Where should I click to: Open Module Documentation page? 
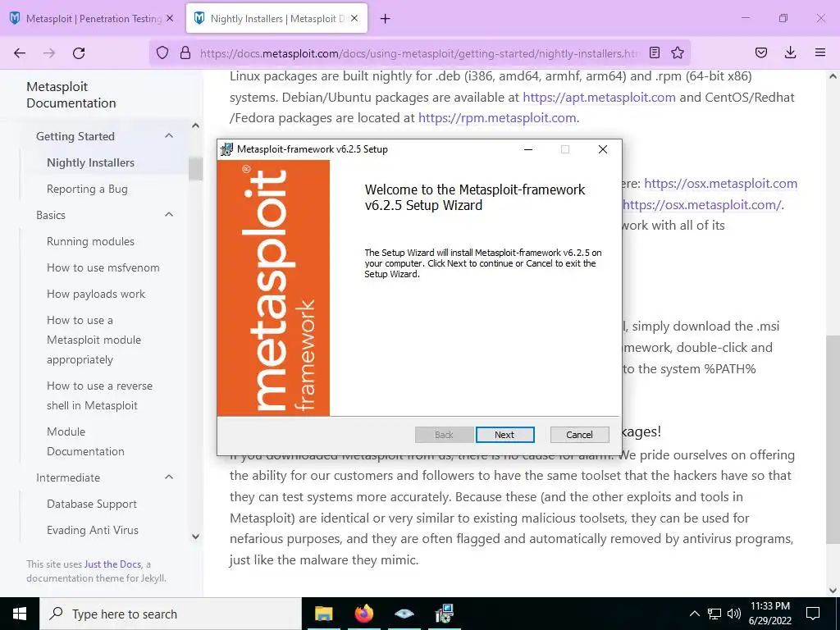[x=85, y=441]
